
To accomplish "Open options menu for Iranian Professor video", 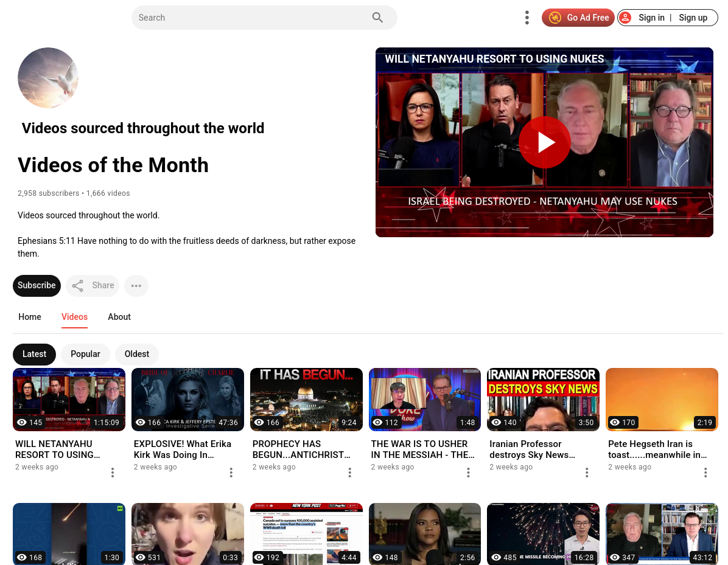I will (587, 473).
